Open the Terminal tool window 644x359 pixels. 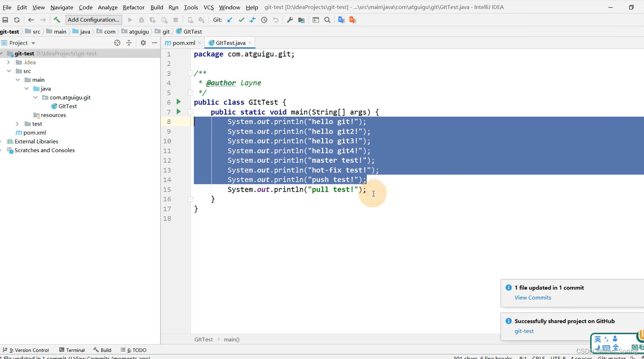coord(72,350)
